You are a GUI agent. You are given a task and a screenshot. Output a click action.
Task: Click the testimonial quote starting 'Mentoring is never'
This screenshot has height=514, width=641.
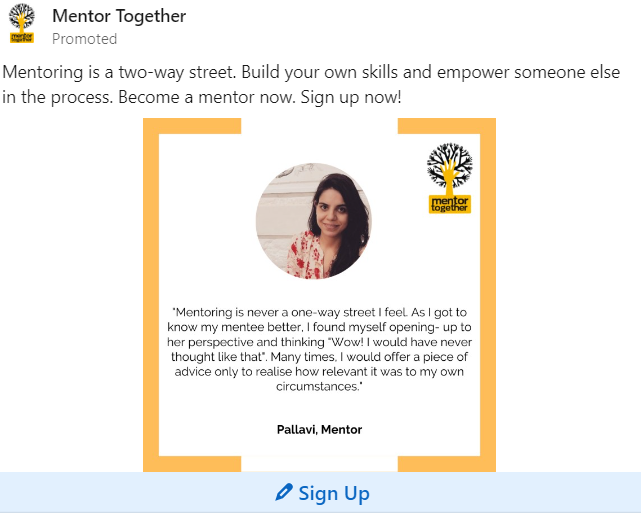[319, 349]
